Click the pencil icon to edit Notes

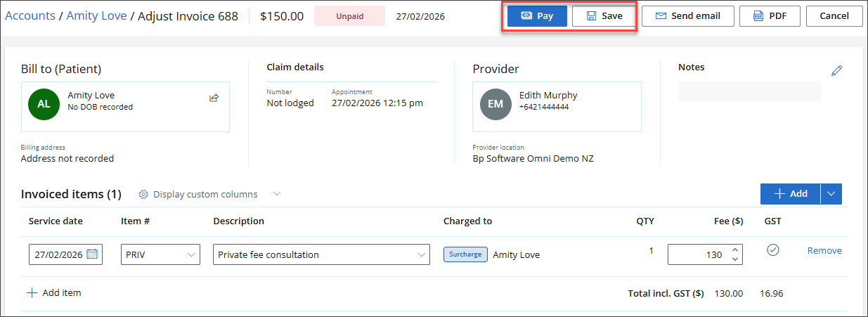click(x=836, y=70)
